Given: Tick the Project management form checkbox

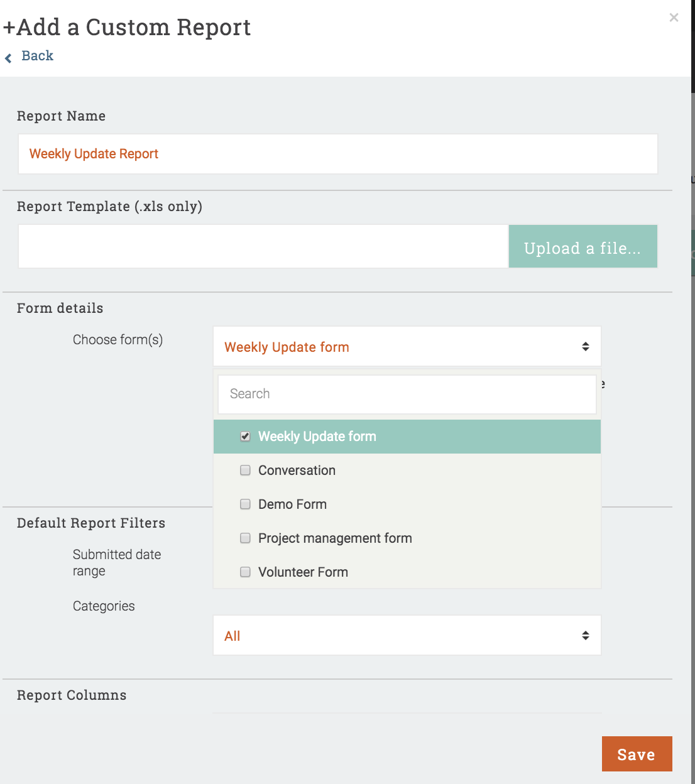Looking at the screenshot, I should pyautogui.click(x=246, y=538).
